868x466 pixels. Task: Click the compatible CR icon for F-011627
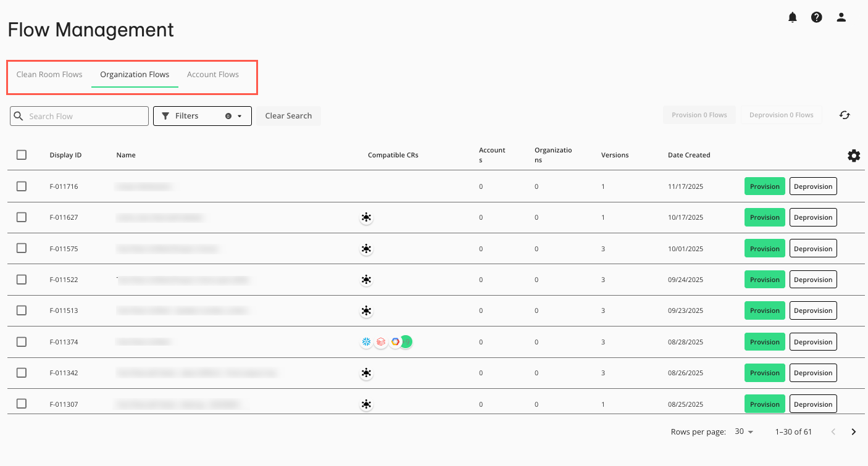[x=367, y=217]
